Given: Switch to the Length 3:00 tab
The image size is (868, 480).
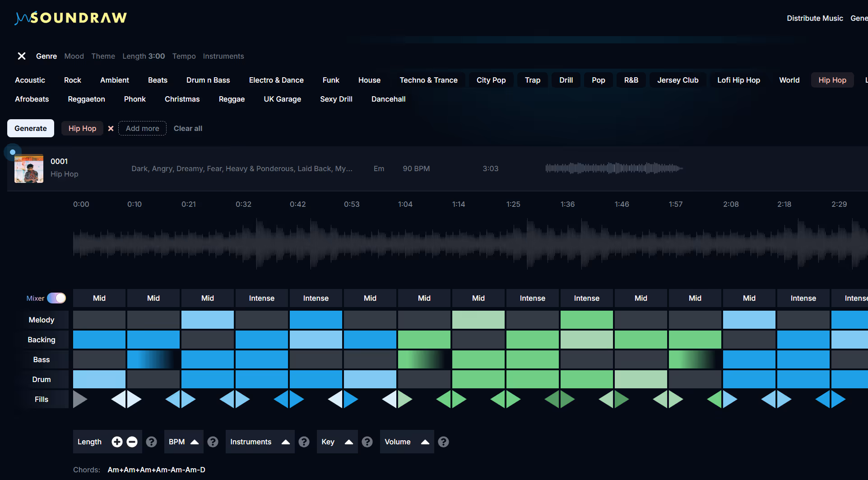Looking at the screenshot, I should 144,56.
